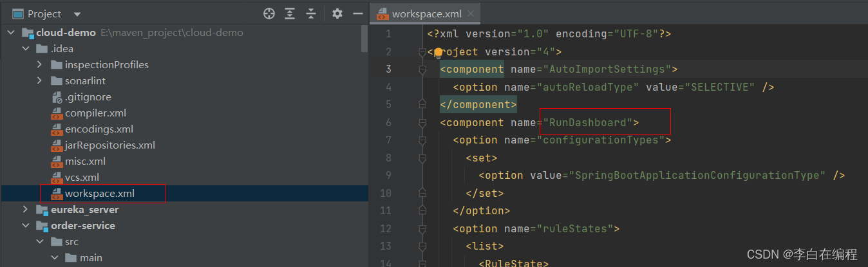Click the eureka_server module icon
The width and height of the screenshot is (868, 267).
coord(42,210)
